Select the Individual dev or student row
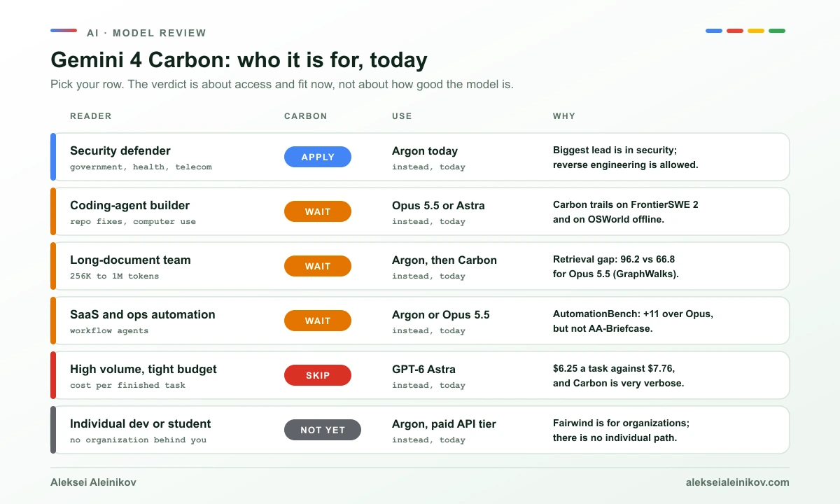This screenshot has height=504, width=840. pos(420,430)
